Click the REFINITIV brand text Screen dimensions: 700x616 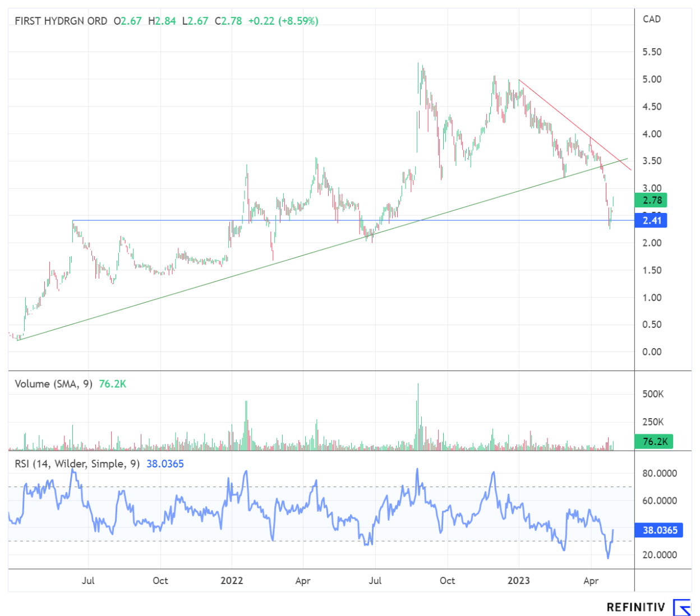pyautogui.click(x=635, y=607)
